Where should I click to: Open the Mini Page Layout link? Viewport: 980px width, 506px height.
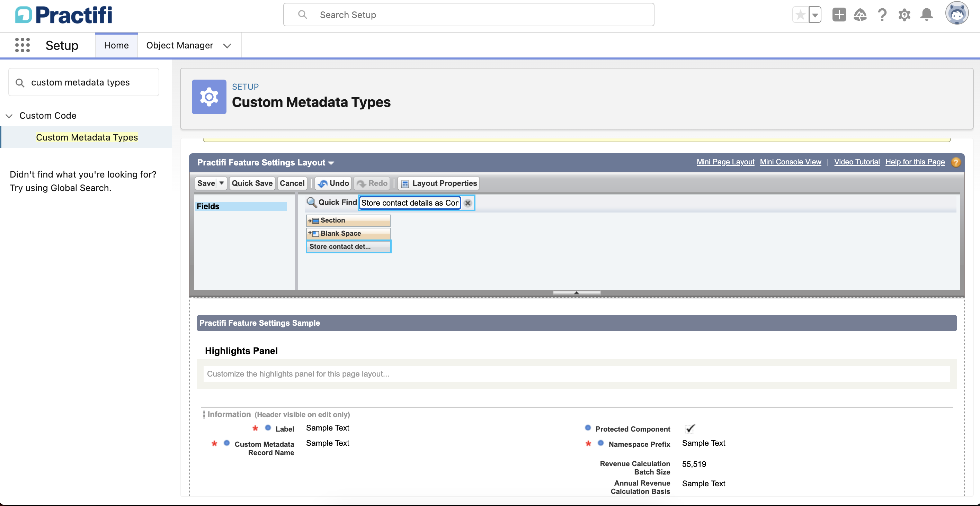(725, 162)
